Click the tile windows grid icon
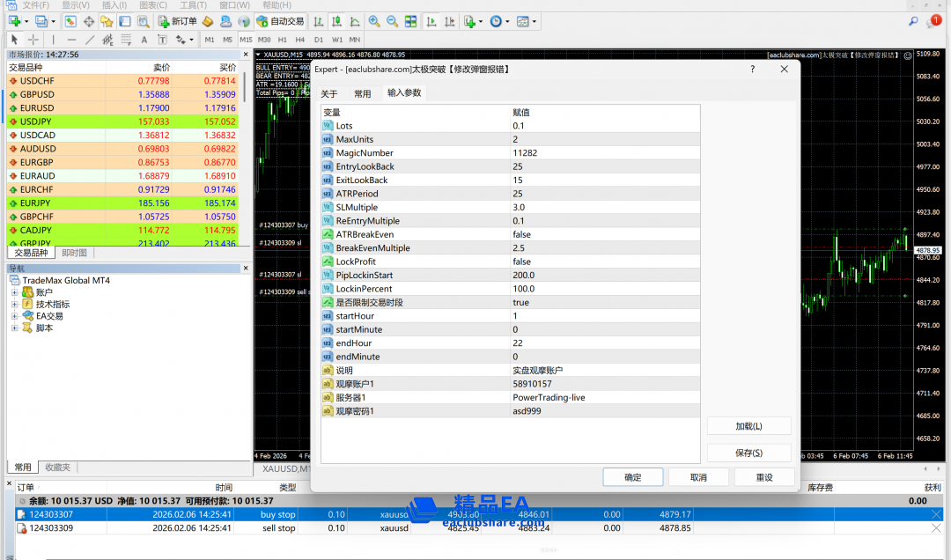 click(x=411, y=21)
